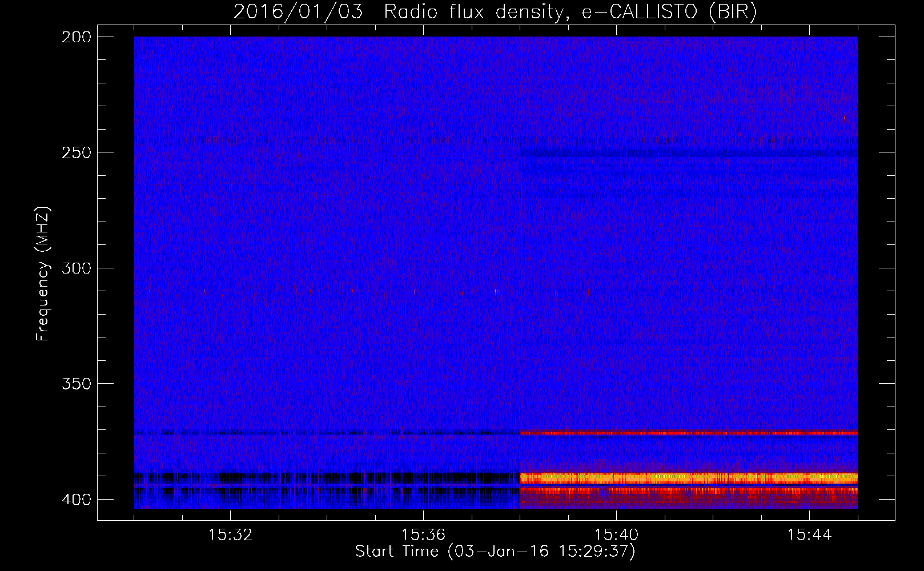
Task: Click the thin red emission line near 372 MHz
Action: [688, 433]
